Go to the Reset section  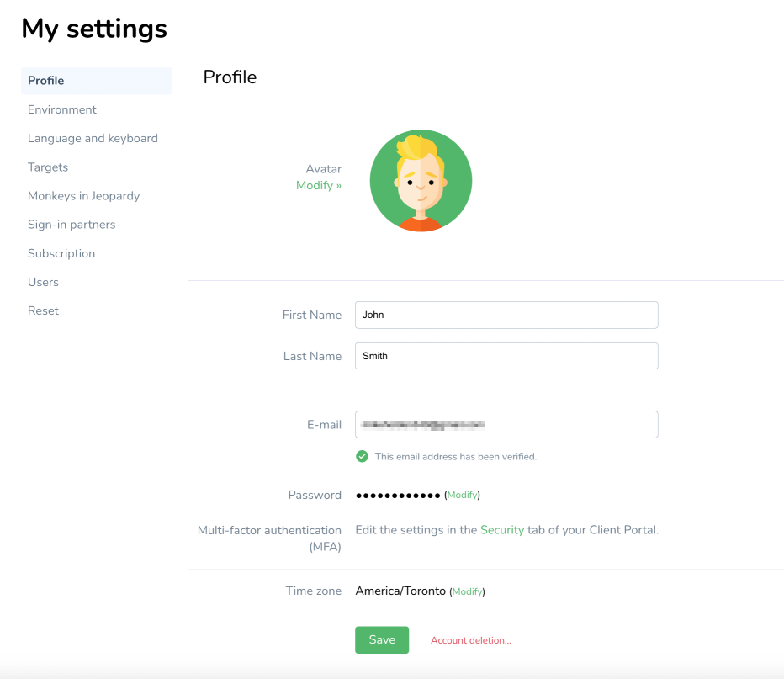43,310
